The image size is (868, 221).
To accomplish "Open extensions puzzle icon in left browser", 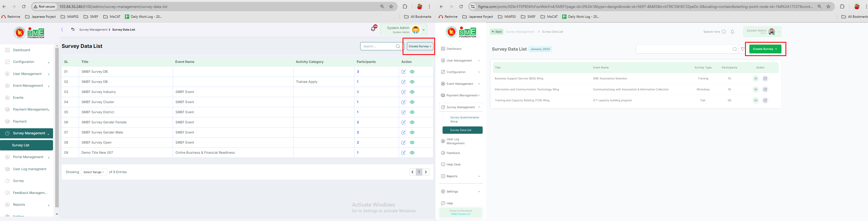I will [x=405, y=6].
